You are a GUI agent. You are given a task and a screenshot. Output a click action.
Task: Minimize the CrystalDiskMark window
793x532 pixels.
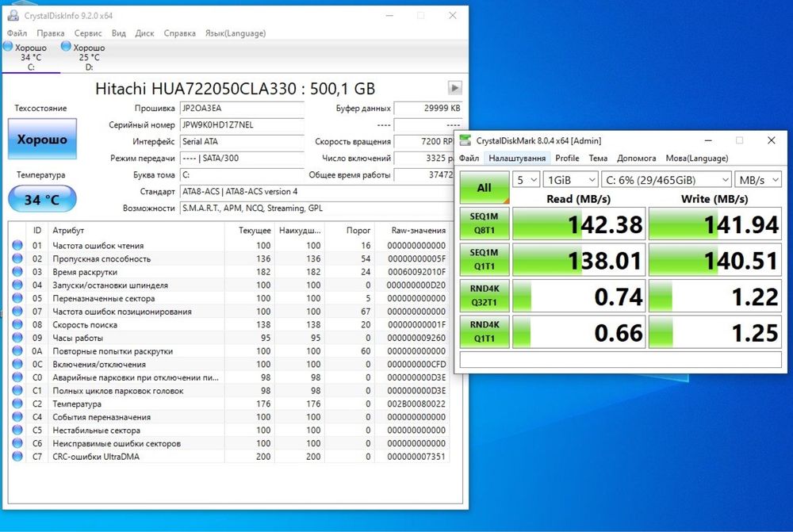click(x=708, y=140)
